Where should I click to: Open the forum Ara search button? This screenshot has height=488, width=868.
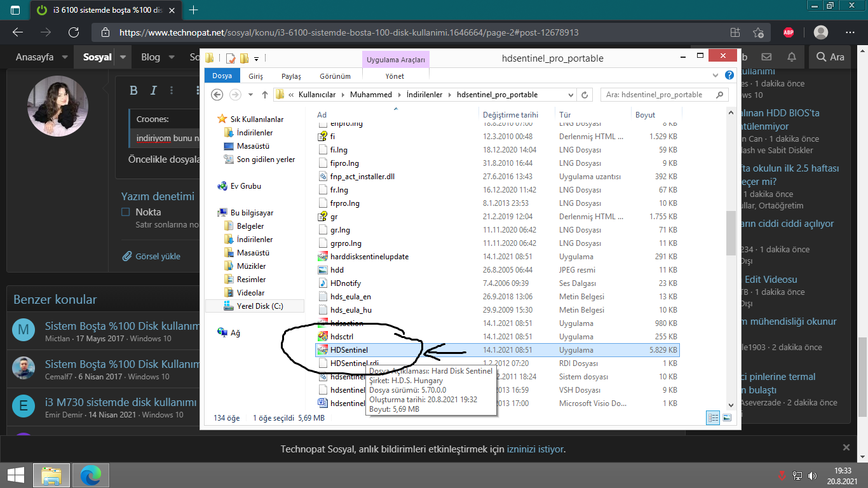(831, 57)
